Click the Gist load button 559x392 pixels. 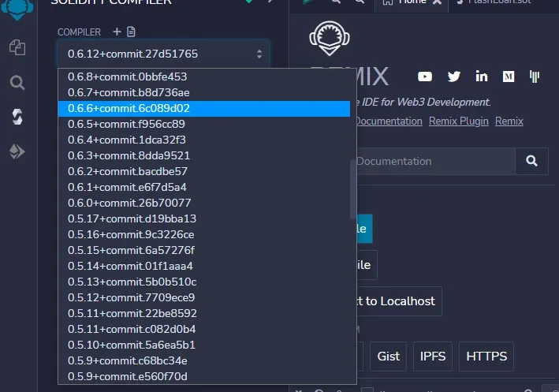tap(388, 357)
